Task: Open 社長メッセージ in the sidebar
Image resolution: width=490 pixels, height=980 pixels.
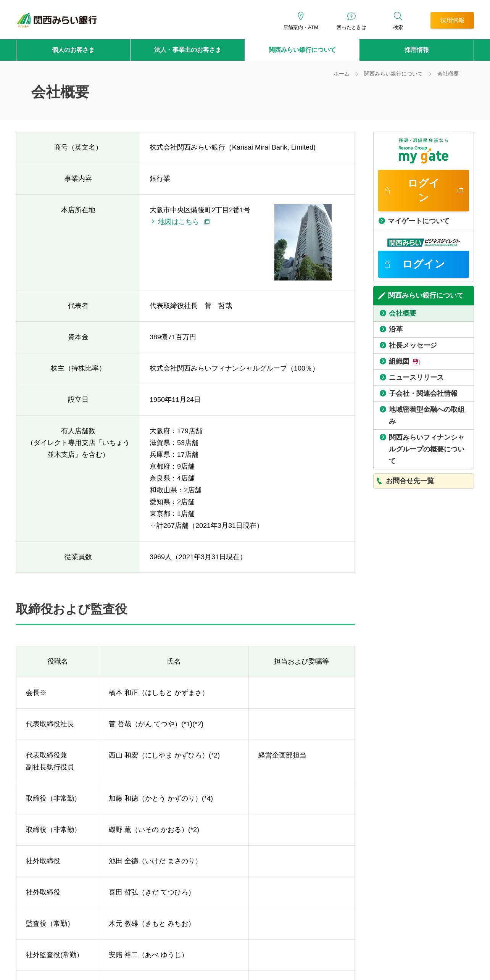Action: pyautogui.click(x=424, y=345)
